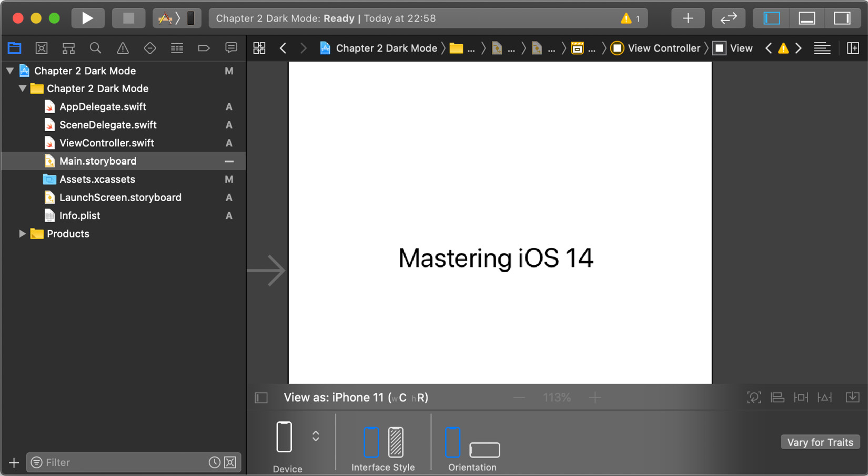This screenshot has height=476, width=868.
Task: Open the editor options lines menu
Action: 822,48
